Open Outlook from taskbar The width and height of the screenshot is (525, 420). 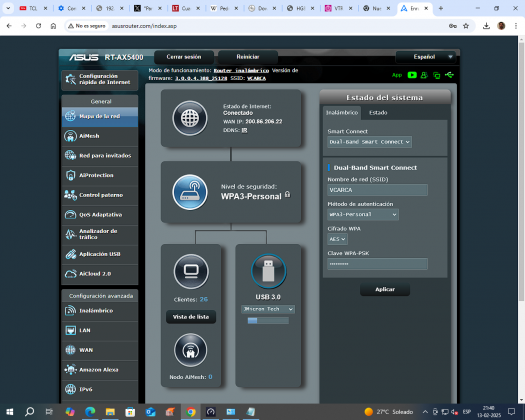150,412
